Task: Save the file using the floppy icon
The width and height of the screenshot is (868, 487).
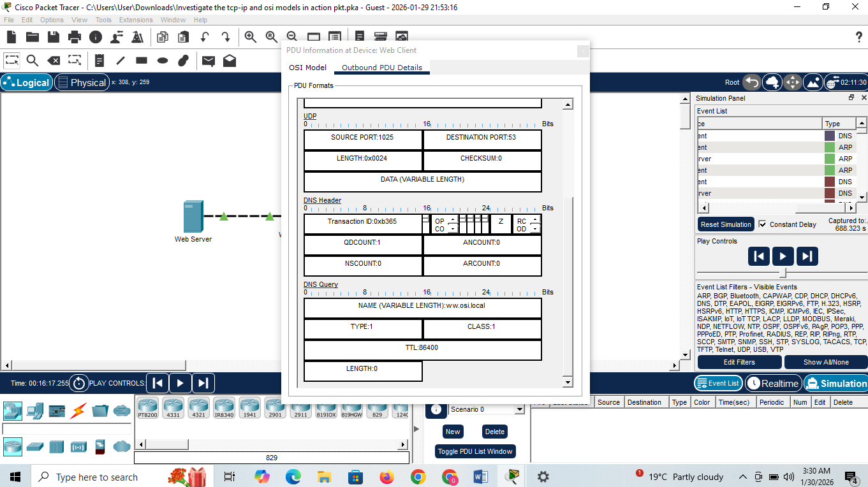Action: [x=54, y=37]
